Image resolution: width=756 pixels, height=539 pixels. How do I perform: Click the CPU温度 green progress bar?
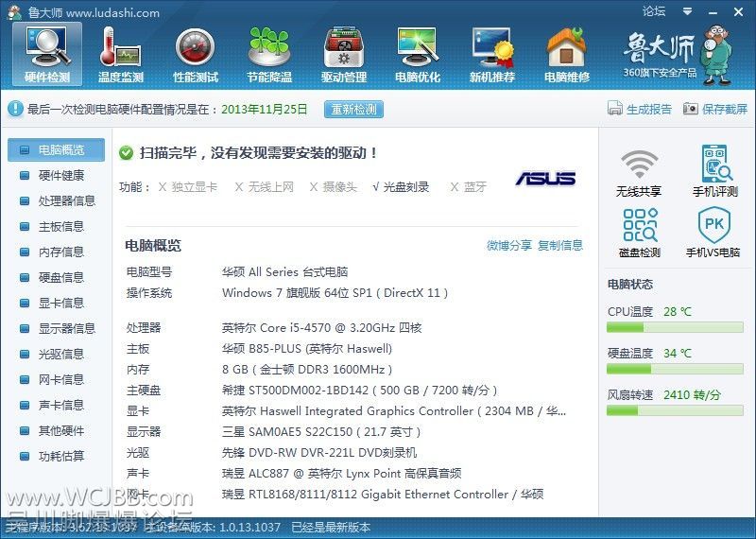pyautogui.click(x=677, y=327)
